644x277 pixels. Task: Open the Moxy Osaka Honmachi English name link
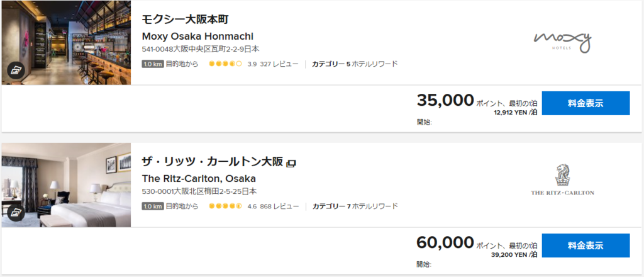pyautogui.click(x=197, y=36)
